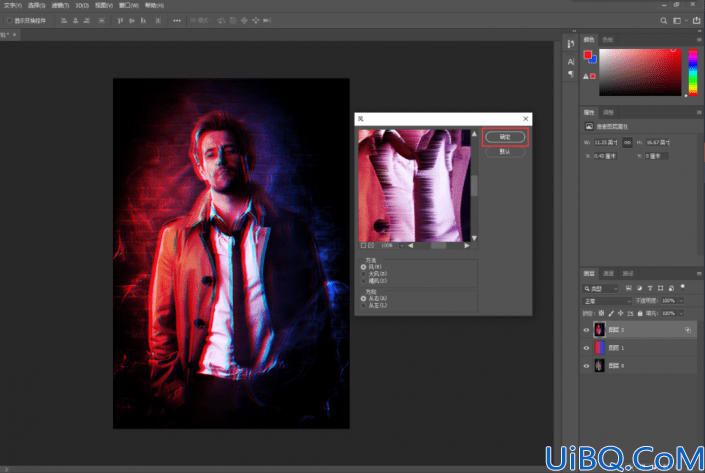Switch to the 路径 (Paths) tab
This screenshot has width=705, height=473.
(x=628, y=273)
